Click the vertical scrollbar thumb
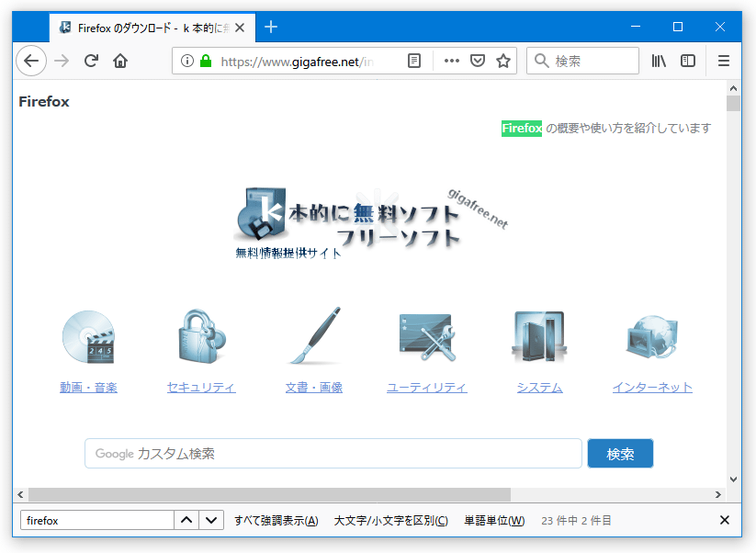This screenshot has height=553, width=756. (733, 104)
